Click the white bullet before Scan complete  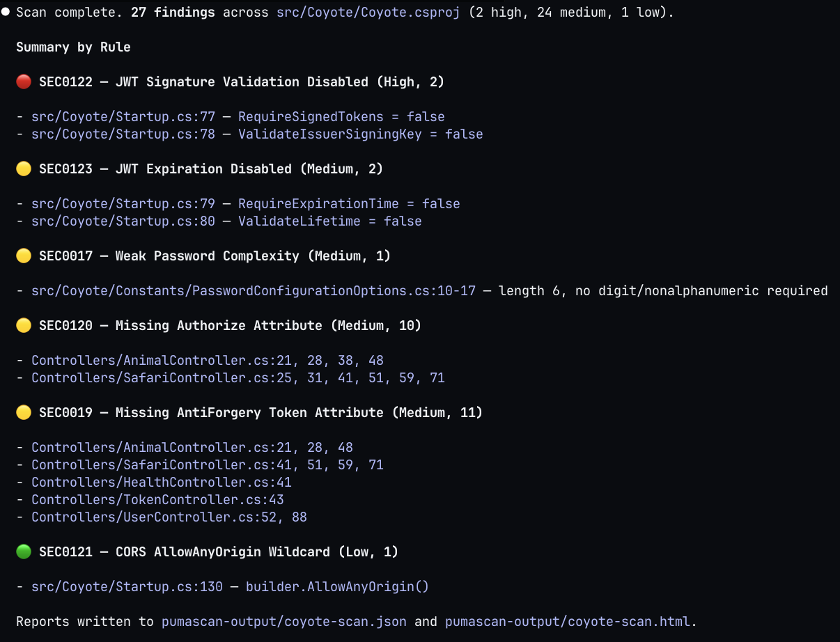click(6, 13)
